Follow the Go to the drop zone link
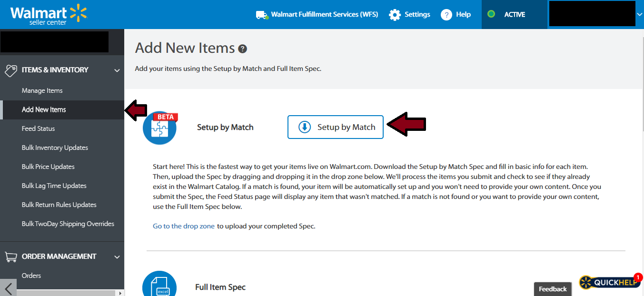 [184, 226]
